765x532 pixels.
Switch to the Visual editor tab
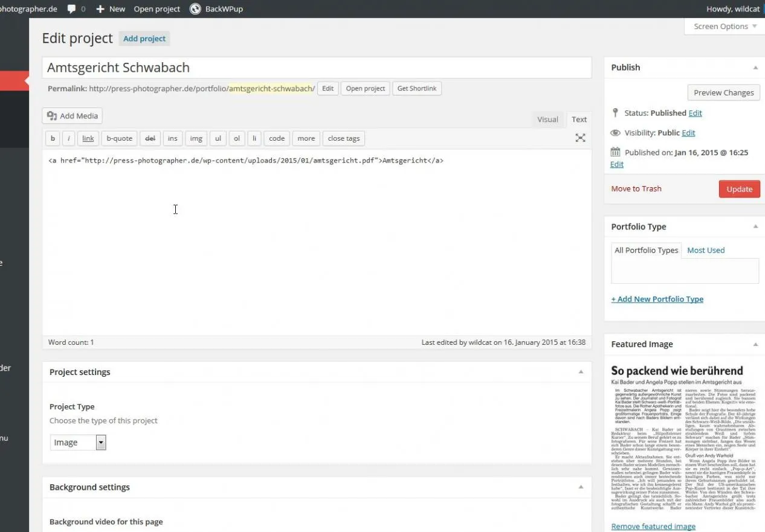click(547, 120)
